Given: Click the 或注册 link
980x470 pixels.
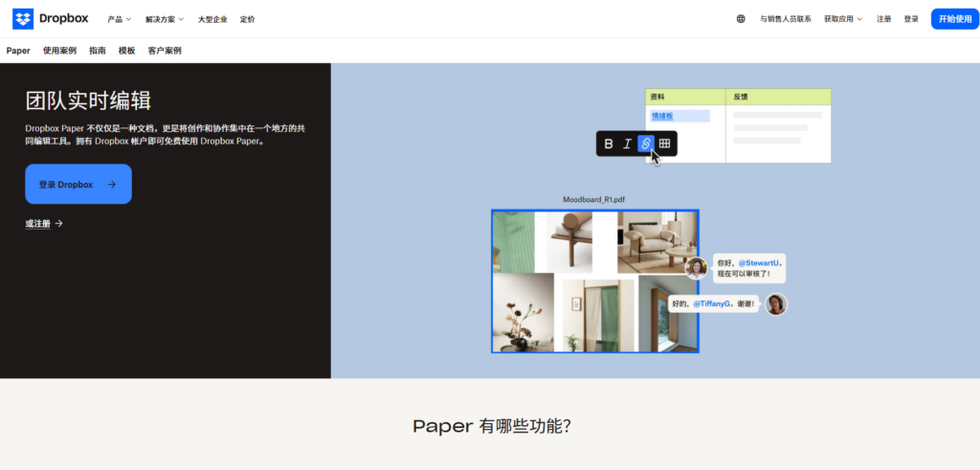Looking at the screenshot, I should [x=37, y=224].
